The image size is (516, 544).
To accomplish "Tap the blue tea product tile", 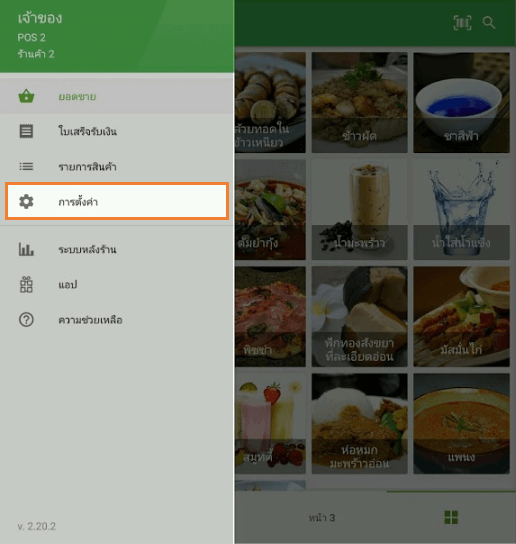I will coord(462,103).
